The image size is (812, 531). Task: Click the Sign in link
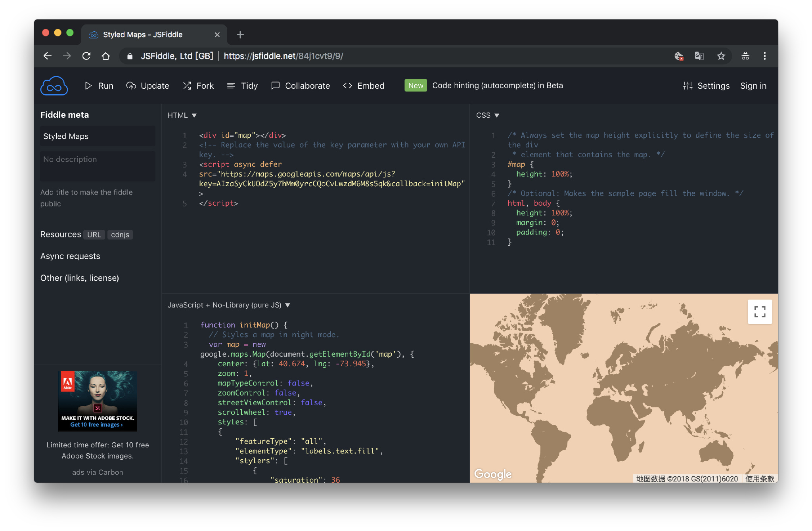tap(753, 86)
